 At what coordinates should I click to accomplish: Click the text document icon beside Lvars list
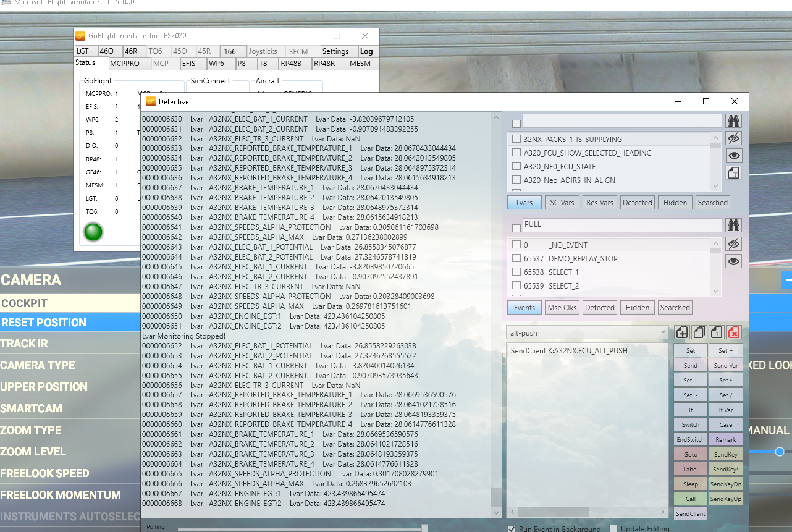coord(733,173)
